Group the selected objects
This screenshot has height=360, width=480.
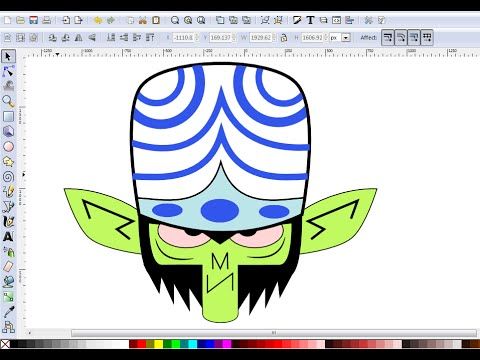(265, 21)
